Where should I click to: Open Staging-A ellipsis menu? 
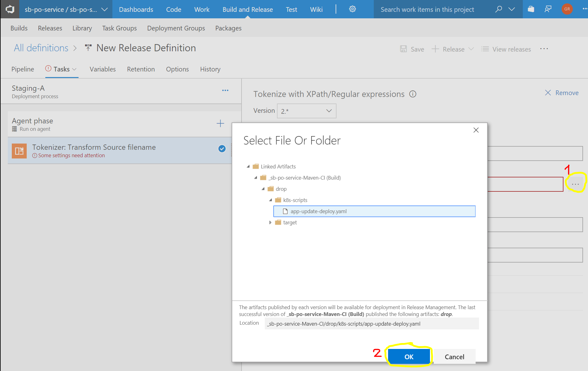tap(225, 90)
